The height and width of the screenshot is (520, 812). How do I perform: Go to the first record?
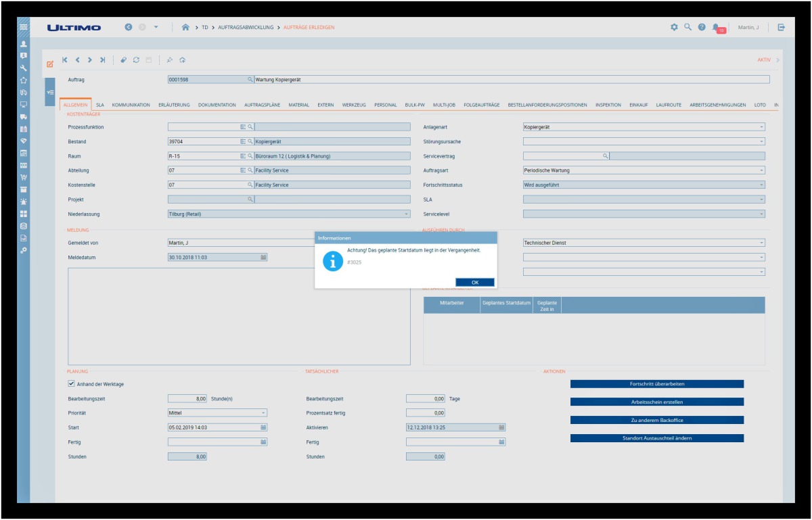[x=65, y=60]
